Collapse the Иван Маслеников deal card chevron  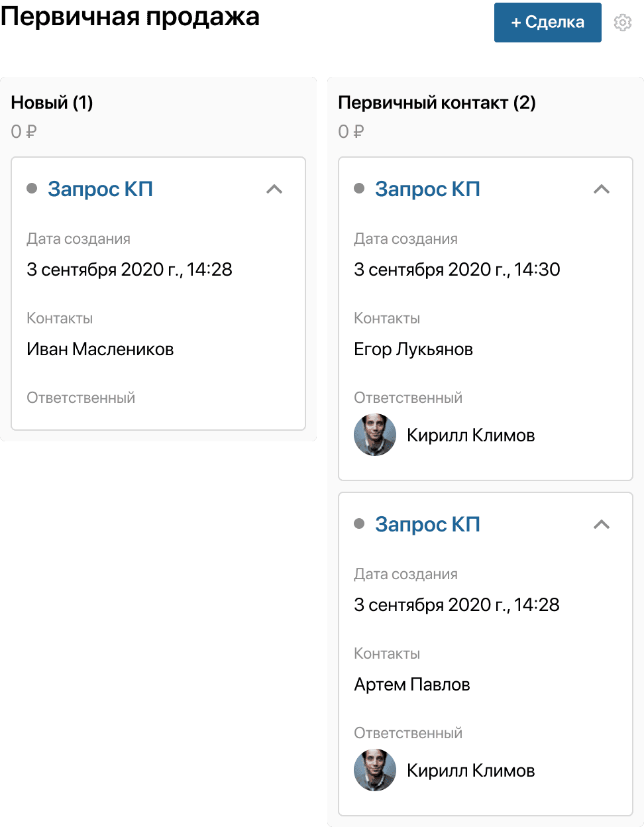(x=274, y=190)
